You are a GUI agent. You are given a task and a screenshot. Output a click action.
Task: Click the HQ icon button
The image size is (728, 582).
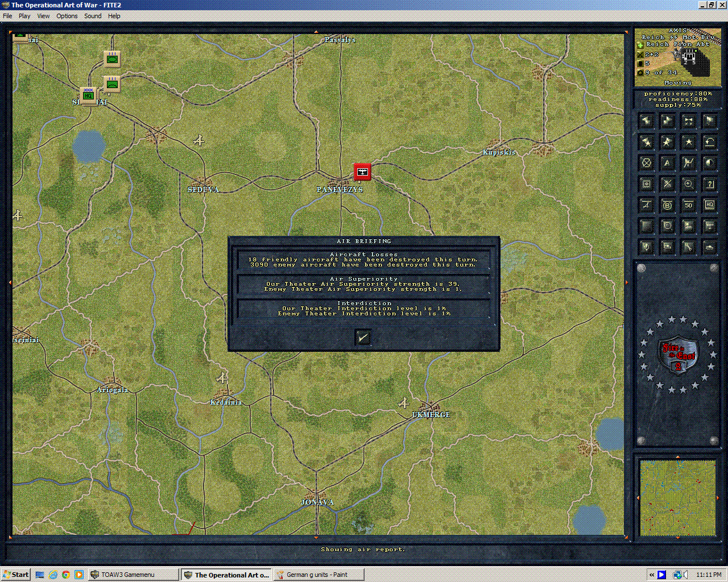tap(709, 205)
